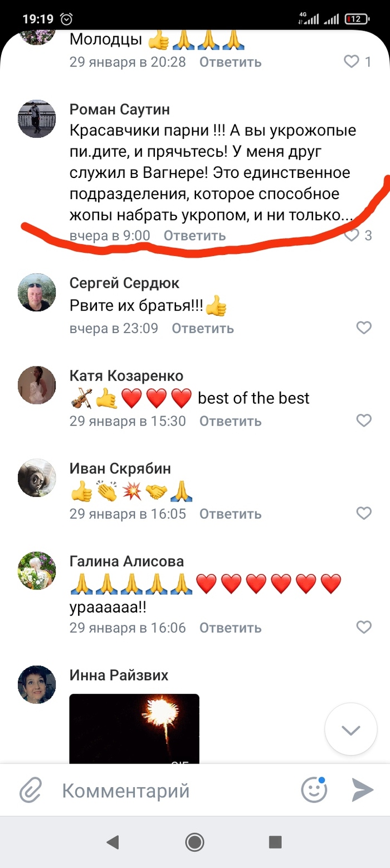The height and width of the screenshot is (868, 390).
Task: Open Инна Райзвих's profile name
Action: [x=119, y=676]
